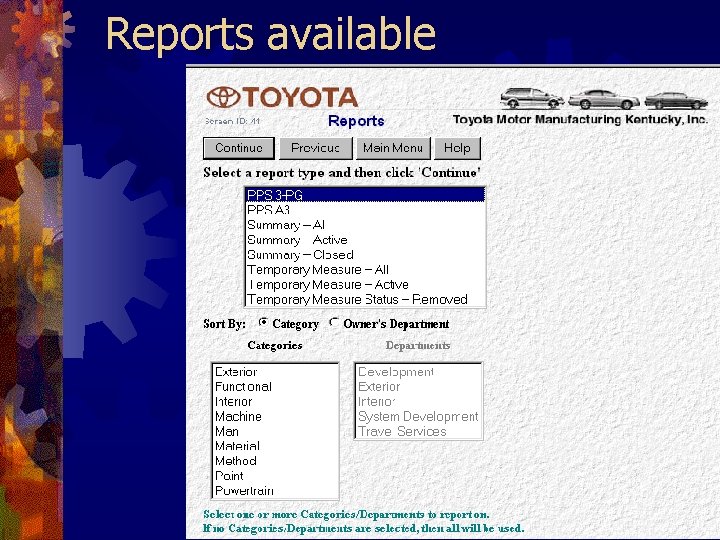Pick Paint category
Screen dimensions: 720x540
pos(275,476)
